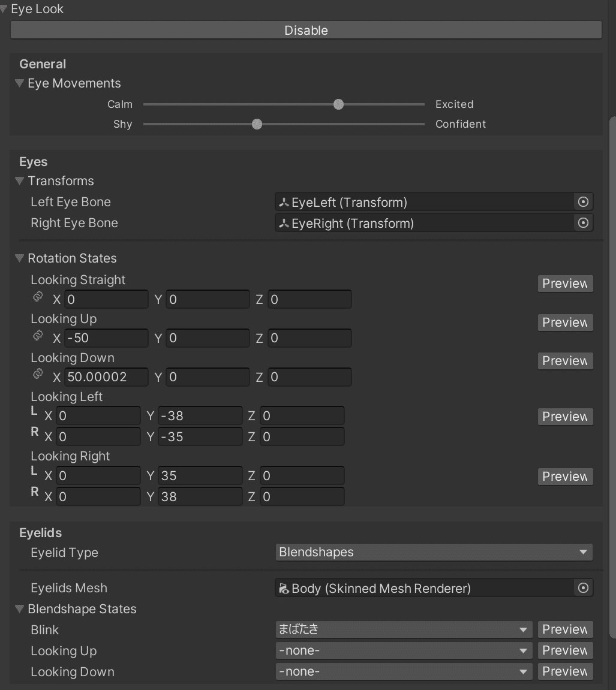Toggle link icon for Looking Straight rotation
The width and height of the screenshot is (616, 690).
pos(38,297)
